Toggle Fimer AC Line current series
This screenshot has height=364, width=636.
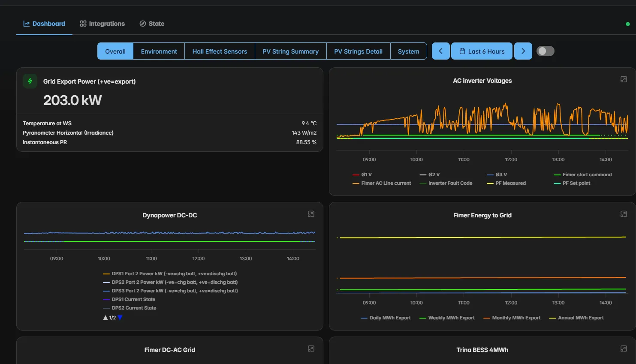click(x=382, y=183)
